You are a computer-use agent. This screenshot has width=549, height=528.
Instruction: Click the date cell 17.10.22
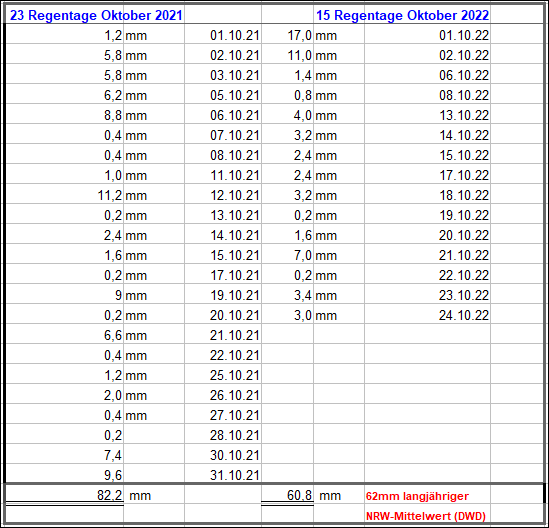tap(464, 175)
